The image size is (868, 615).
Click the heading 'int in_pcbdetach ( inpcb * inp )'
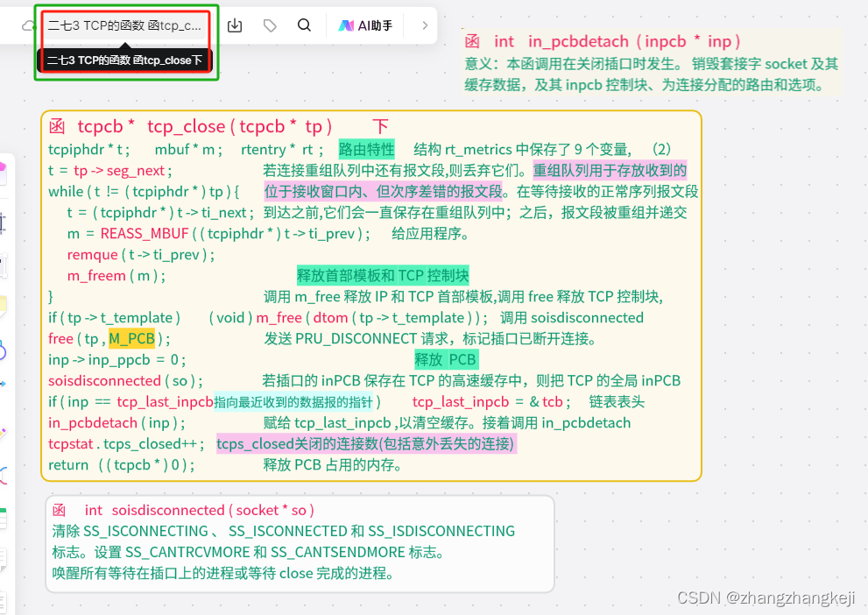pyautogui.click(x=617, y=41)
